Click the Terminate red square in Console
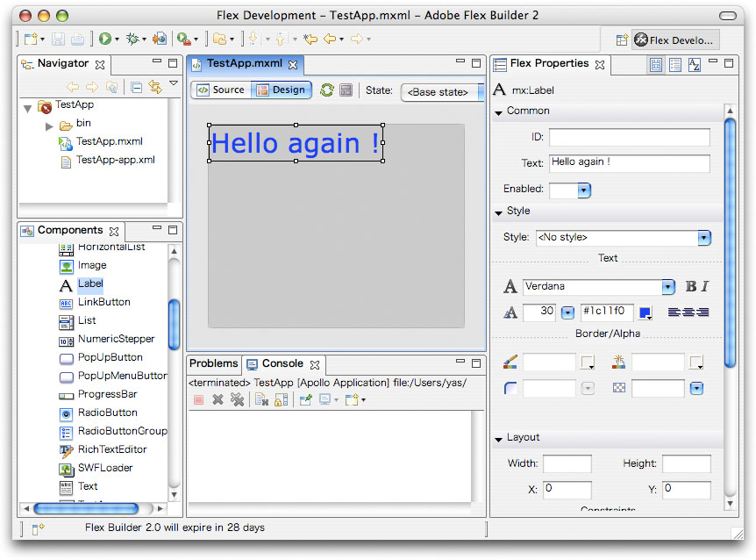756x560 pixels. click(x=198, y=400)
